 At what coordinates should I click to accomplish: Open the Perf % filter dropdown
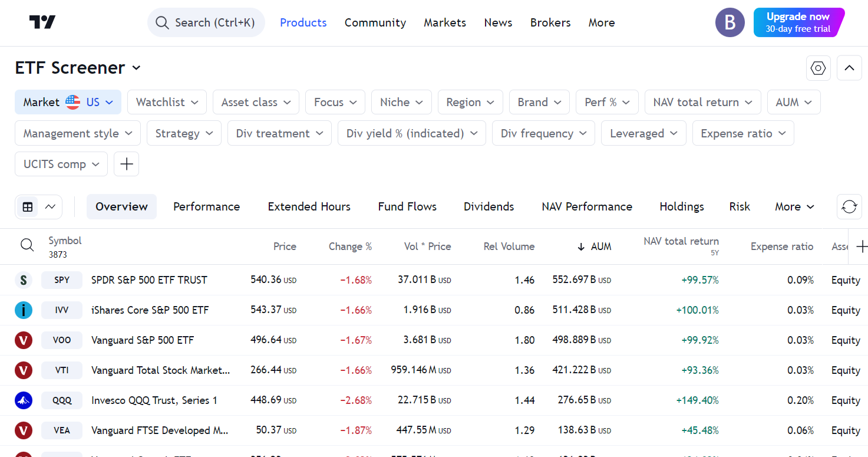608,102
